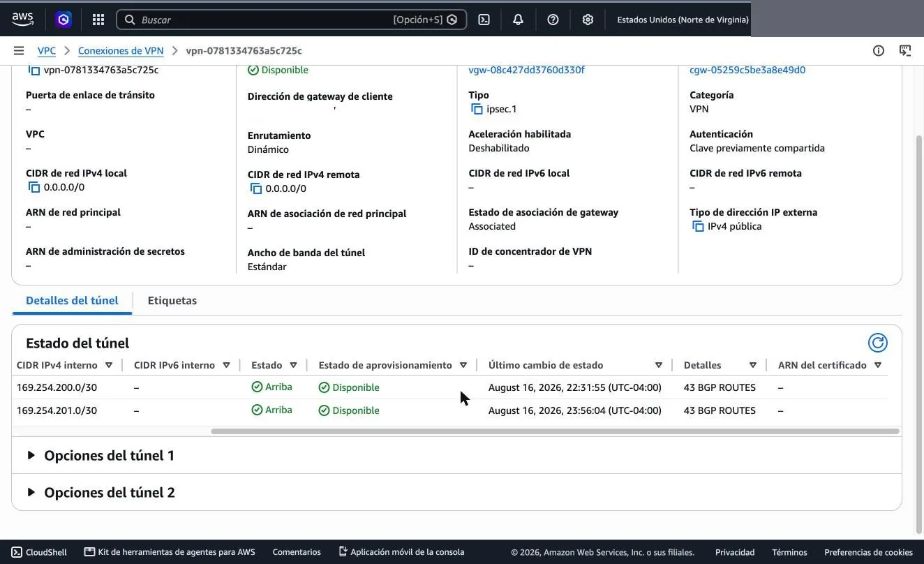
Task: Open the notifications bell
Action: pyautogui.click(x=518, y=20)
